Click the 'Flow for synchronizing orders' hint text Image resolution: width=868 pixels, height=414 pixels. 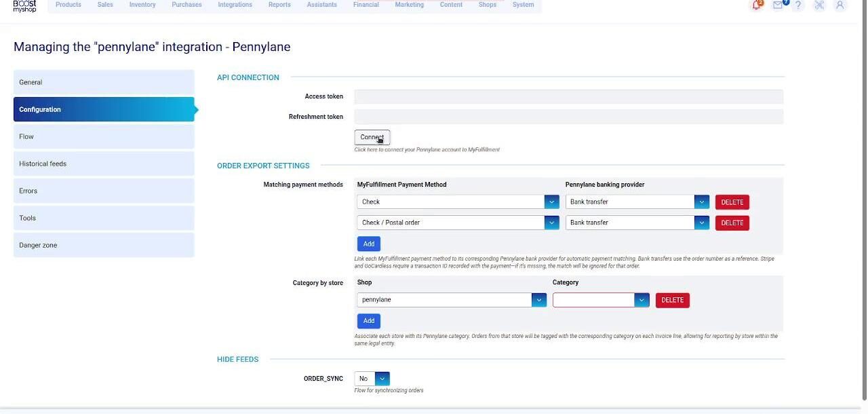[389, 390]
